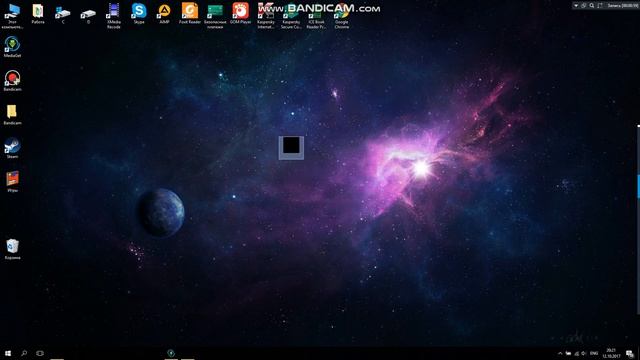Open the yellow Bandicam folder icon
This screenshot has width=640, height=360.
(12, 114)
